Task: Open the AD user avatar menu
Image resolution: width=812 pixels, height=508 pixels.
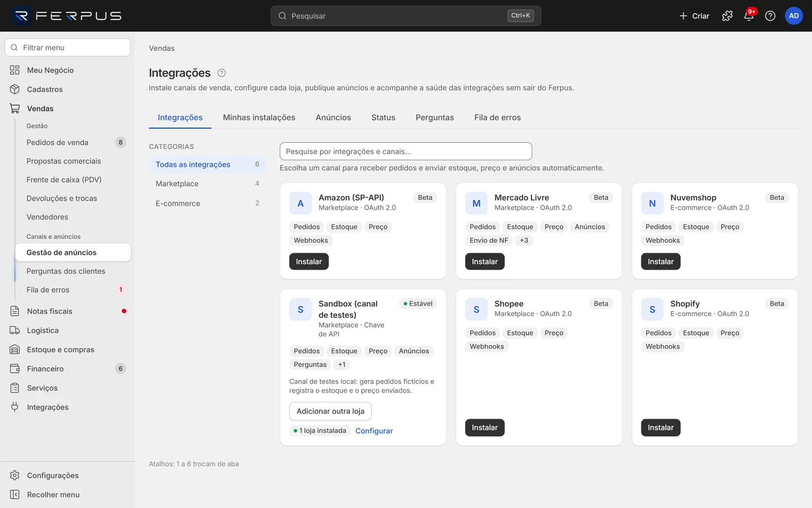Action: coord(794,16)
